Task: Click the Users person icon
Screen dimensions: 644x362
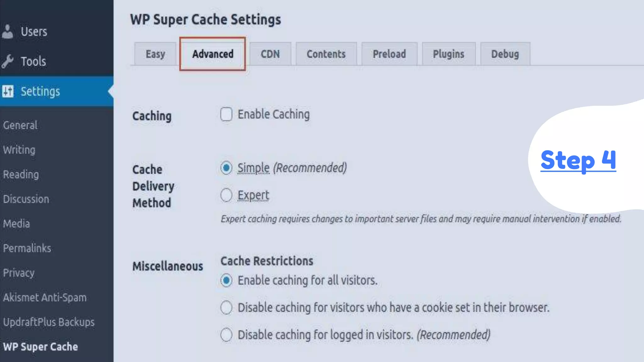Action: (x=8, y=31)
